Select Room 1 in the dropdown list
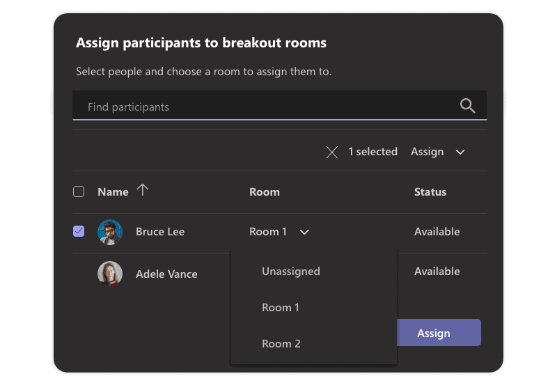The image size is (557, 392). 281,307
